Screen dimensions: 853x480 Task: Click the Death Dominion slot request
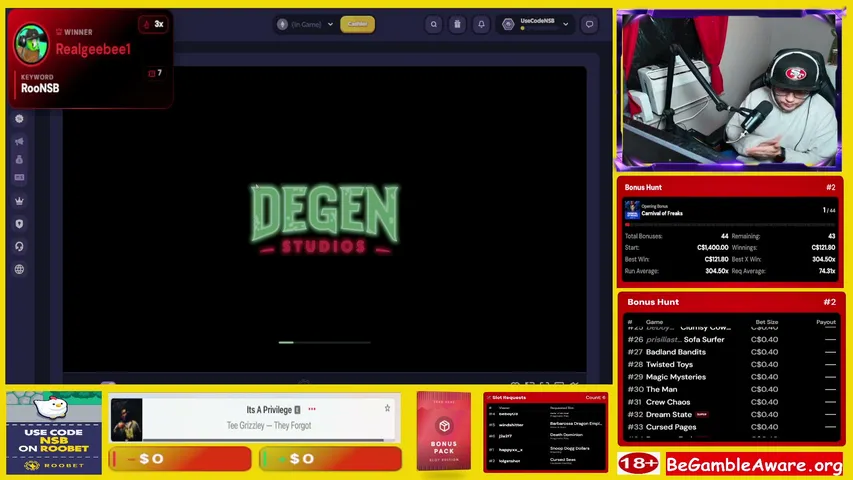tap(566, 435)
